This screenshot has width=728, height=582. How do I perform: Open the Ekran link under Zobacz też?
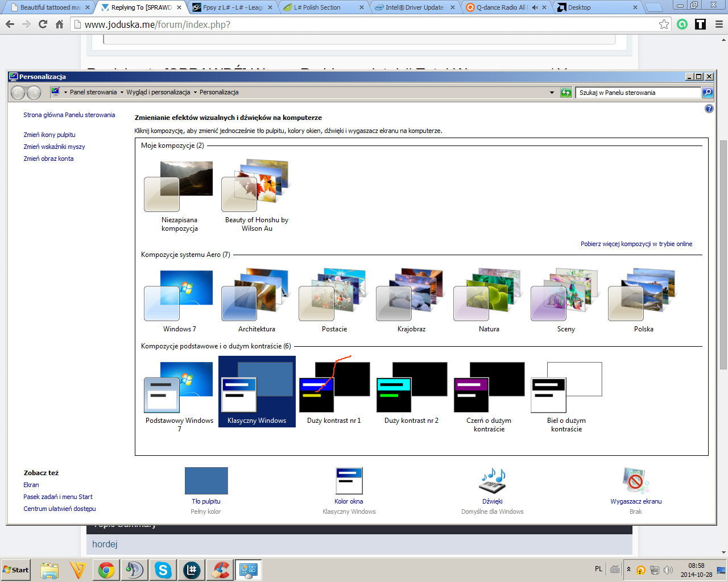(31, 485)
